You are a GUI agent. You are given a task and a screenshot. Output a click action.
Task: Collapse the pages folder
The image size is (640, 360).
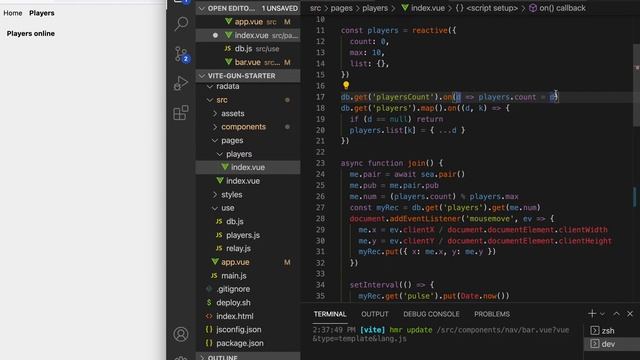click(248, 140)
